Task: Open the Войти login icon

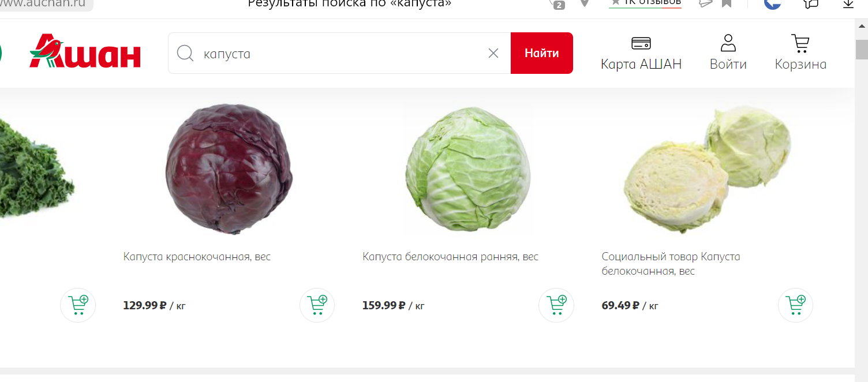Action: (x=728, y=43)
